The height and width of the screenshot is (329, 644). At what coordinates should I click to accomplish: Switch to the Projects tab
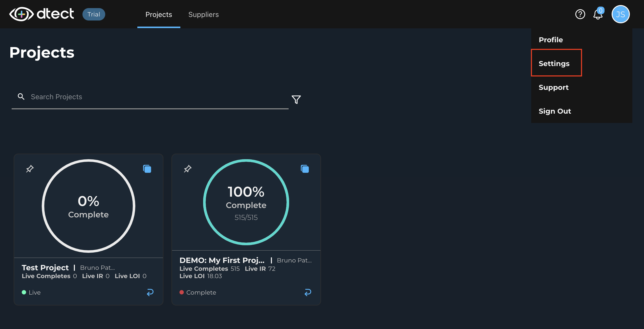click(159, 14)
